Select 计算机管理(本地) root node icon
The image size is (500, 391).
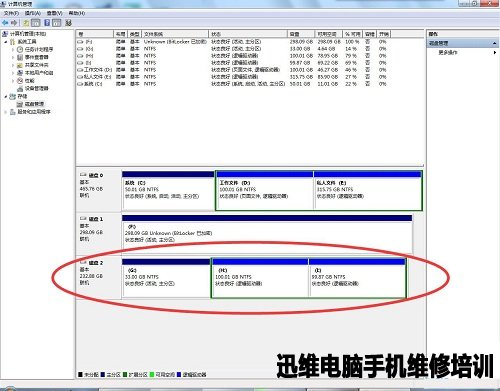[x=5, y=34]
